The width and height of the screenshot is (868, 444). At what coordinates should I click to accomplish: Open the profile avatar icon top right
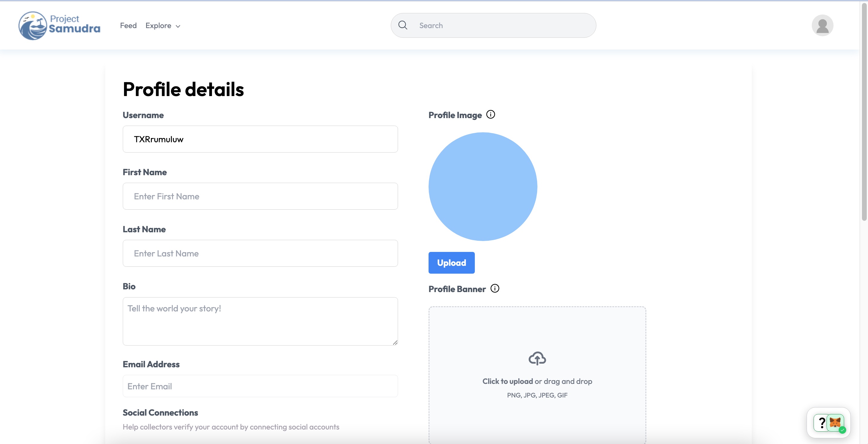[x=823, y=25]
